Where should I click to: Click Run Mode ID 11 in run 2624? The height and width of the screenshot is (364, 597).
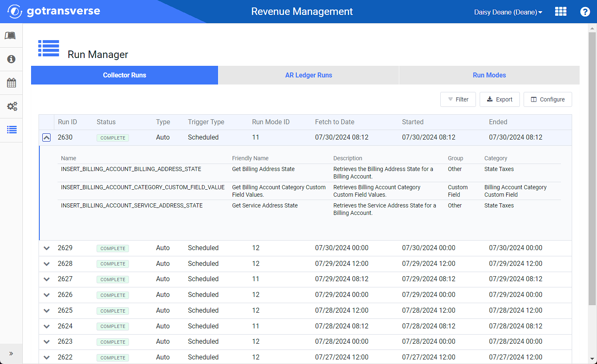255,326
